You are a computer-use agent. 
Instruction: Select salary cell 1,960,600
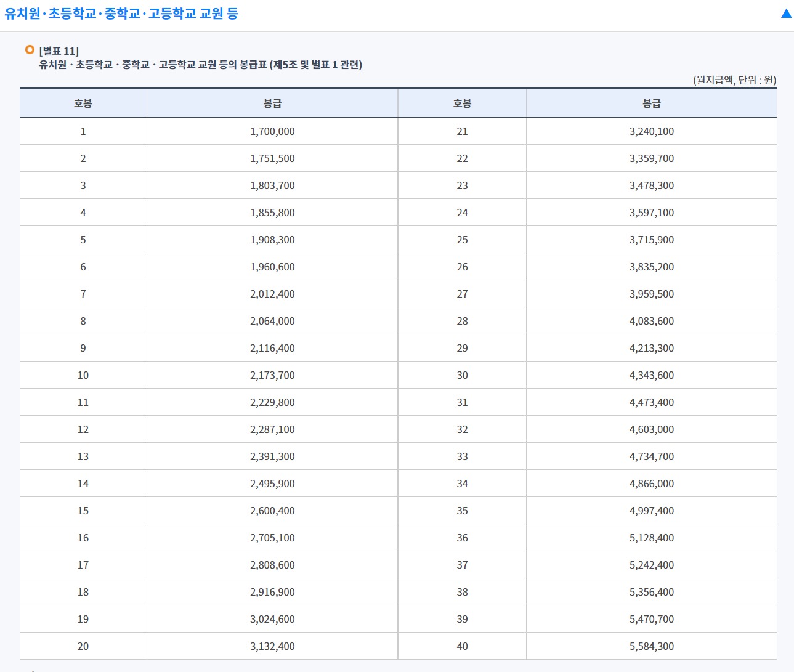click(x=272, y=267)
